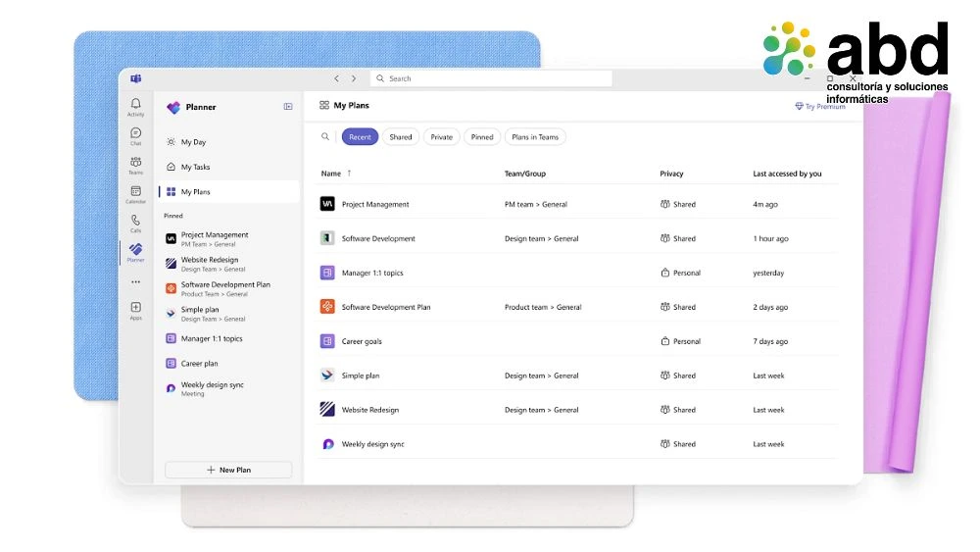Select the Private filter pill
Viewport: 980px width, 552px height.
[441, 137]
